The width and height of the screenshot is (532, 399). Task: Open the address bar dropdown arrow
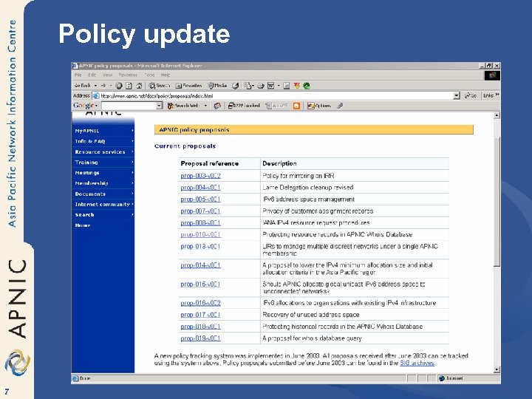click(x=457, y=95)
